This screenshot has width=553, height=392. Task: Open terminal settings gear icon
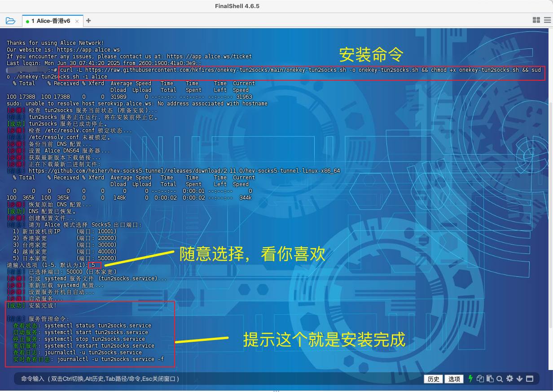click(509, 379)
